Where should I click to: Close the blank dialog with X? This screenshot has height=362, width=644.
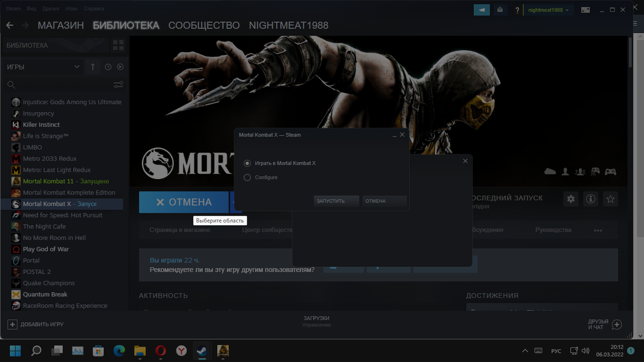[x=465, y=160]
